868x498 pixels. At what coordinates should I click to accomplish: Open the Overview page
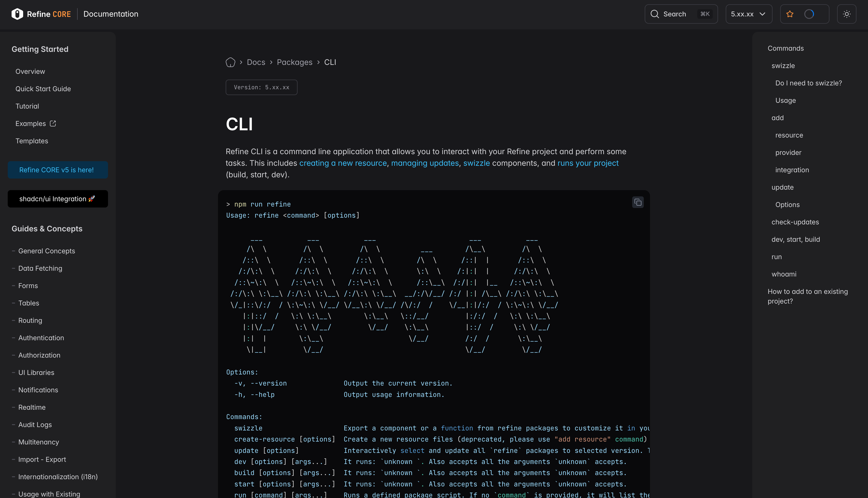(x=30, y=71)
